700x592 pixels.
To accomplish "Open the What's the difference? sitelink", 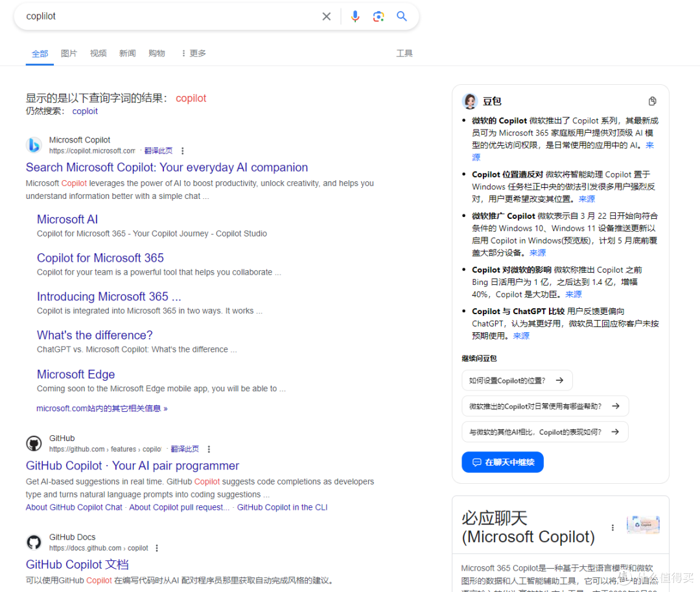I will [x=95, y=336].
